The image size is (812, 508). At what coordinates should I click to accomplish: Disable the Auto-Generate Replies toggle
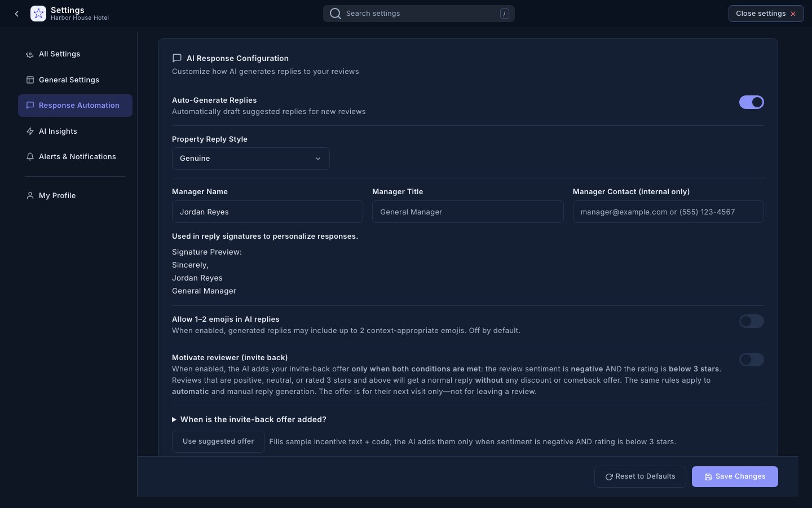(x=752, y=102)
